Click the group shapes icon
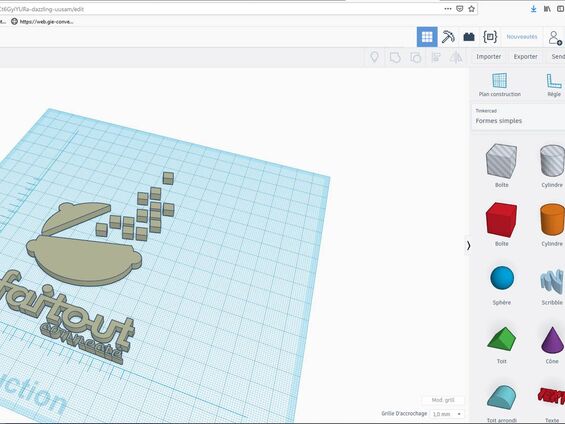The height and width of the screenshot is (424, 565). pyautogui.click(x=395, y=57)
